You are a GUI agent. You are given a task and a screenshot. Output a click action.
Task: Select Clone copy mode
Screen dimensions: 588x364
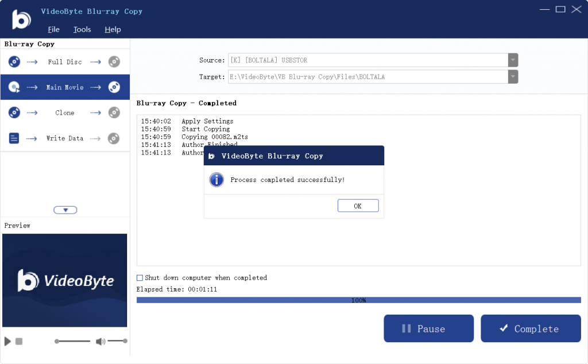point(65,113)
